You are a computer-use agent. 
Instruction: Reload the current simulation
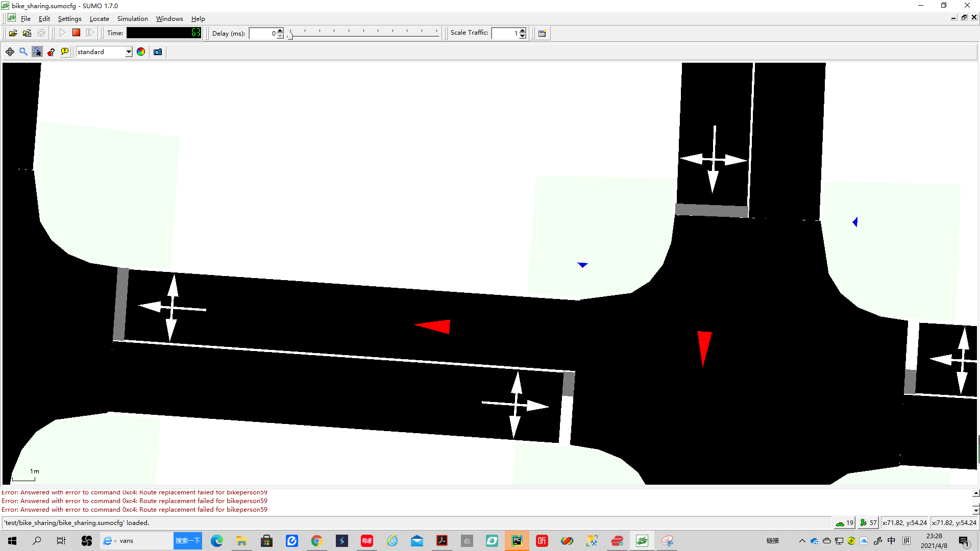coord(41,33)
